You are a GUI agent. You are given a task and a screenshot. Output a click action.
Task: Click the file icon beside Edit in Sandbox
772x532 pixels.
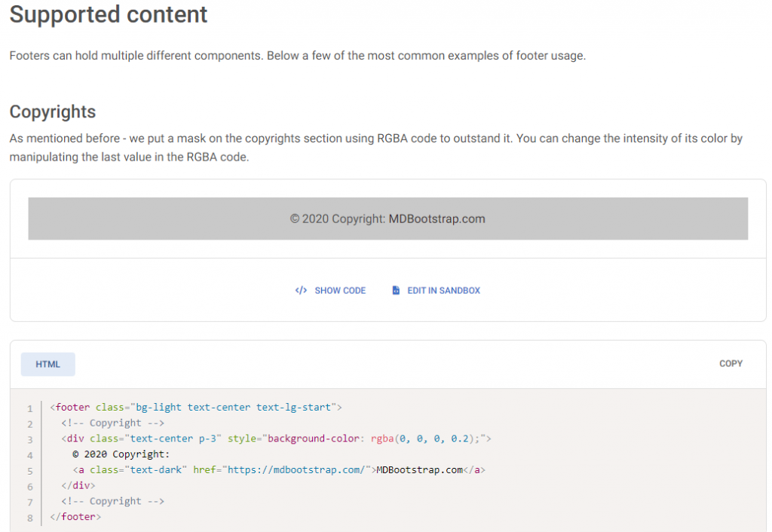(x=396, y=290)
